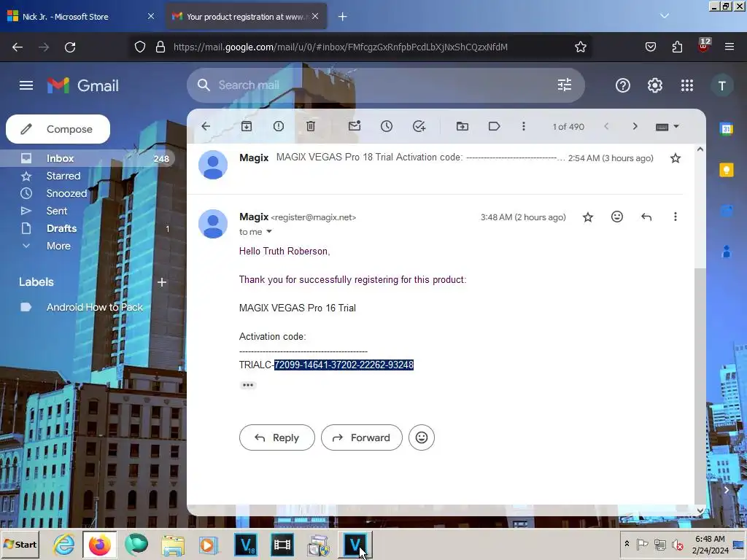The image size is (747, 560).
Task: Click the browser address bar URL
Action: point(340,47)
